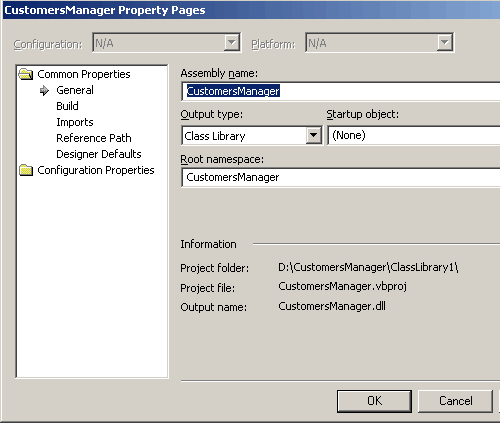Open the Build properties page
The height and width of the screenshot is (424, 500).
[67, 106]
